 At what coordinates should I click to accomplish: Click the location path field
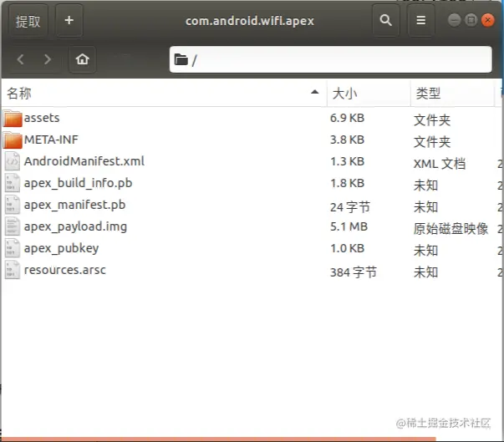click(331, 59)
